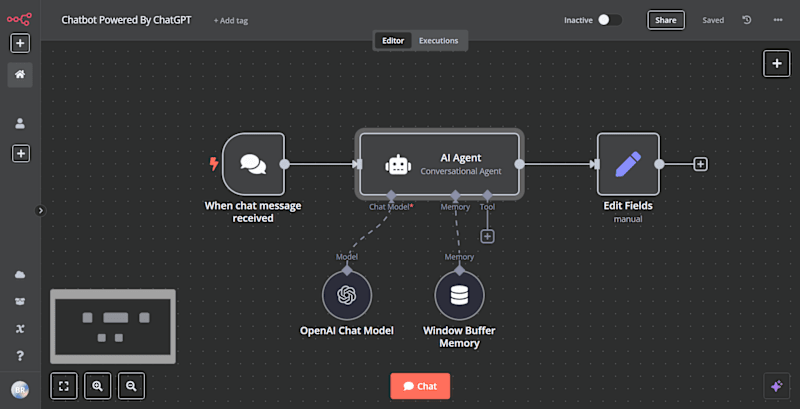Select the Edit Fields pencil node
The width and height of the screenshot is (800, 409).
628,164
